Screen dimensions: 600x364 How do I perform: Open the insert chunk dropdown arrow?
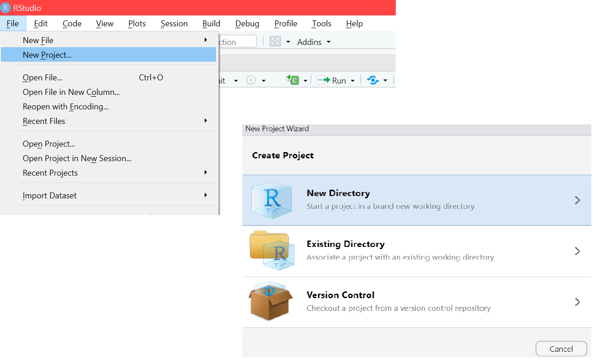tap(305, 81)
